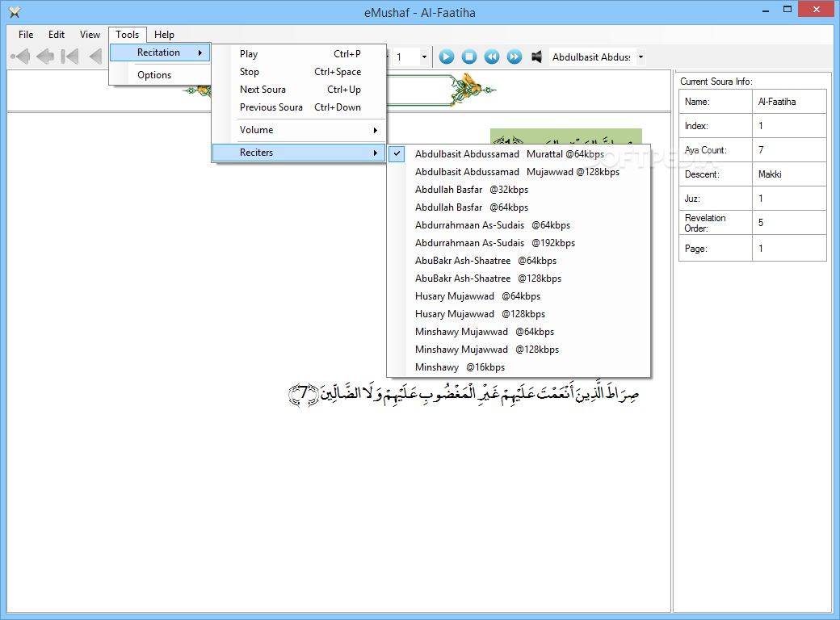Select Stop in Recitation menu
840x620 pixels.
point(299,72)
